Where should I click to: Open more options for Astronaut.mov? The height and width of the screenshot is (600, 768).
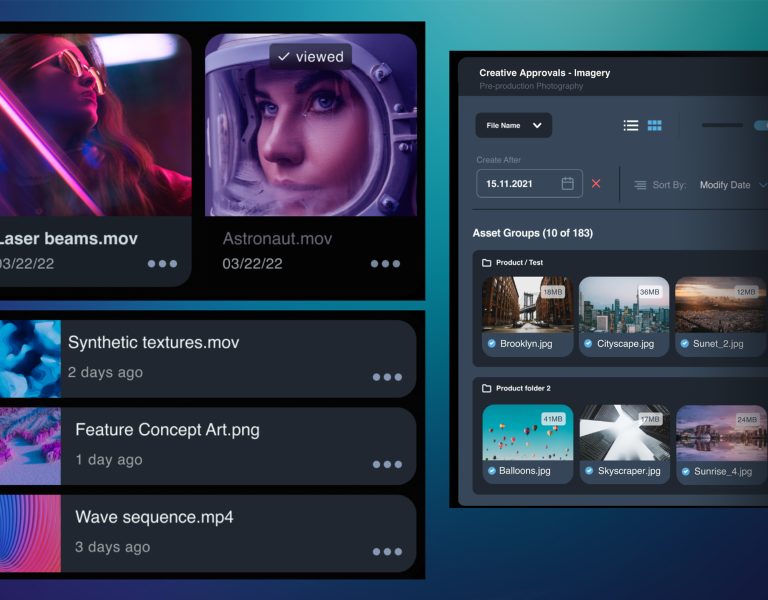point(385,264)
